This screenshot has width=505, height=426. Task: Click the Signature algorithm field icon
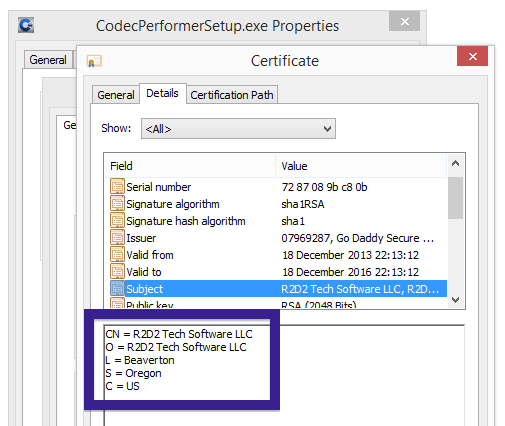(117, 203)
